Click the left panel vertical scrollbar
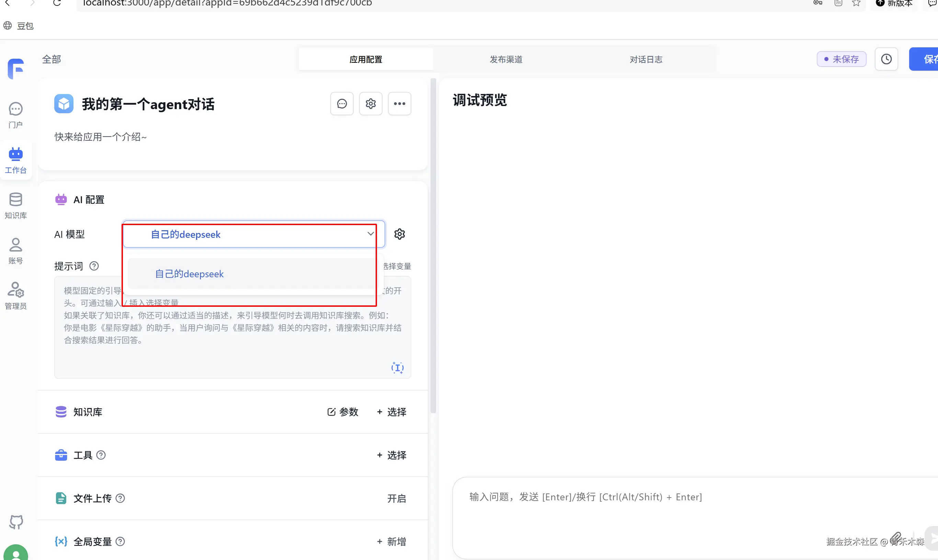Viewport: 938px width, 560px height. (x=433, y=245)
